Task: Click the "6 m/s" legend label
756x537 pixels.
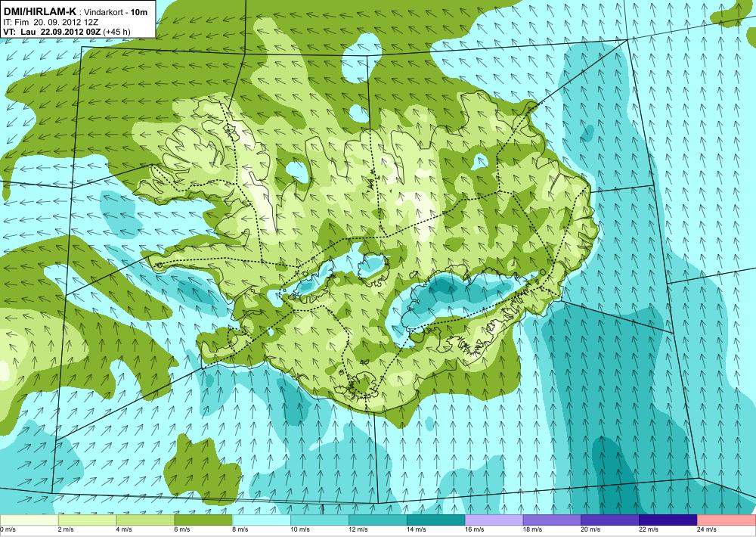Action: tap(182, 529)
